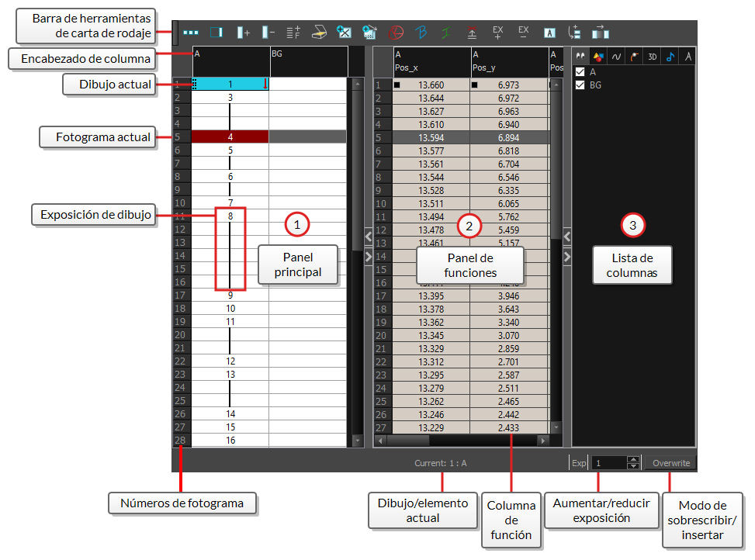755x560 pixels.
Task: Click the arrow-and-plus insert rows toolbar icon
Action: tap(574, 33)
